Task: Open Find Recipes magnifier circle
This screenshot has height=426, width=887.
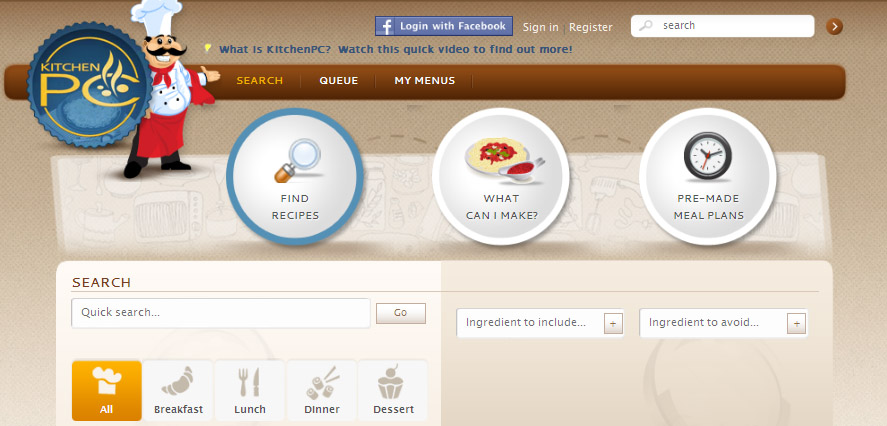Action: tap(295, 176)
